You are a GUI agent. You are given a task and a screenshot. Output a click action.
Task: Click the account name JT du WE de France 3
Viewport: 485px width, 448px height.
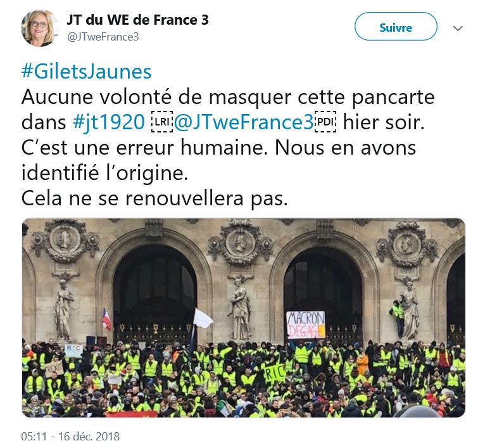coord(138,20)
